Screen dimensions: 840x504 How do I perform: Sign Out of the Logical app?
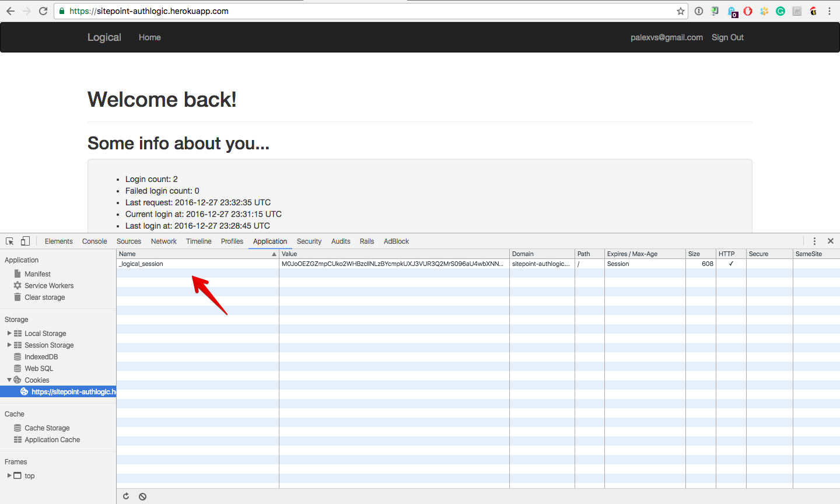pos(727,37)
